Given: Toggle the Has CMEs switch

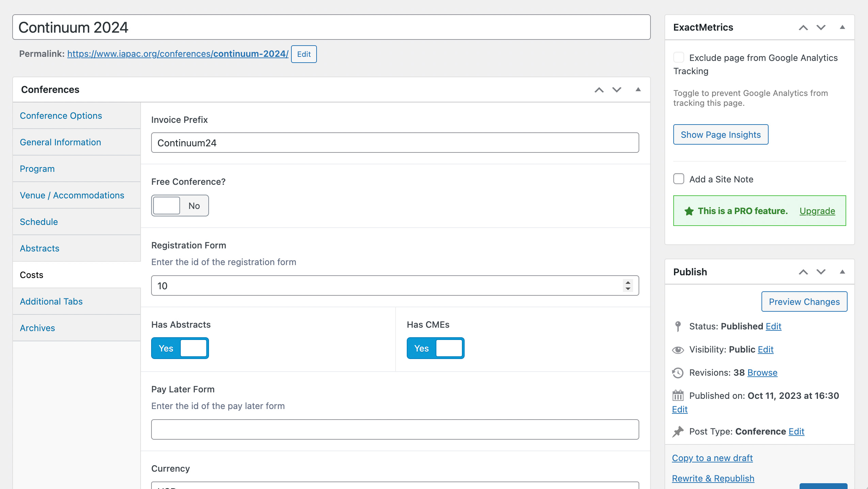Looking at the screenshot, I should click(x=435, y=348).
